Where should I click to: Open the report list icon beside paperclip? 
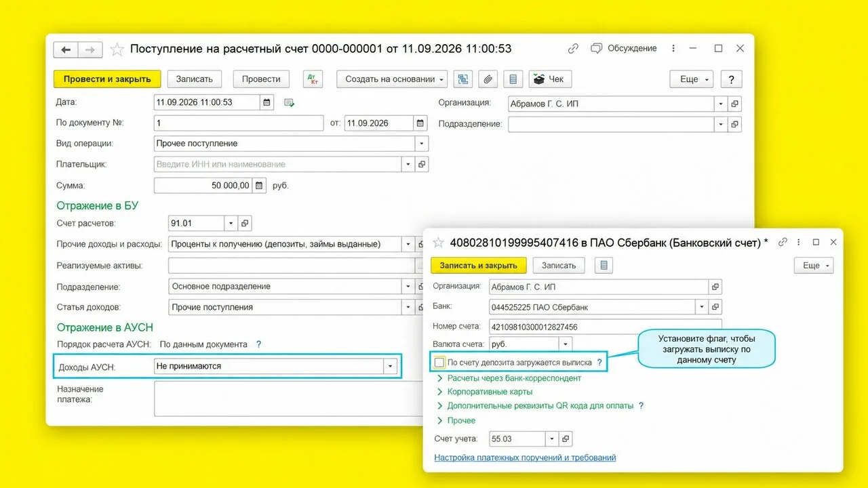[513, 79]
